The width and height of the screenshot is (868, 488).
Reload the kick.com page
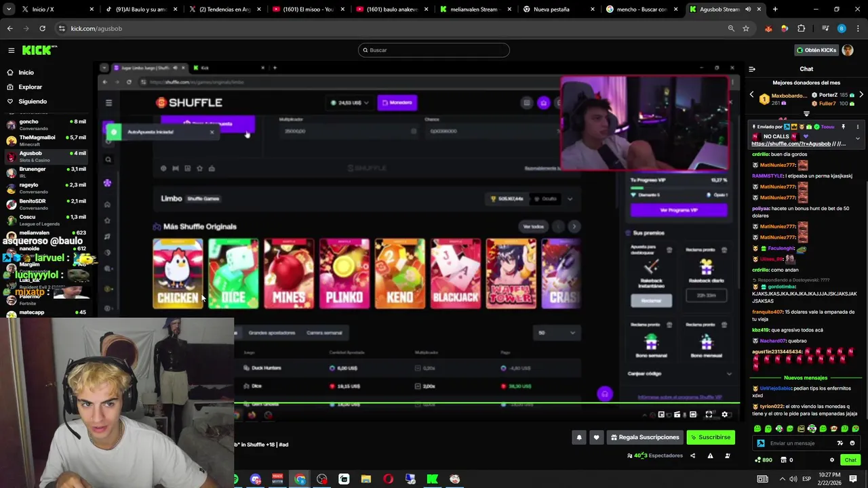pos(42,28)
